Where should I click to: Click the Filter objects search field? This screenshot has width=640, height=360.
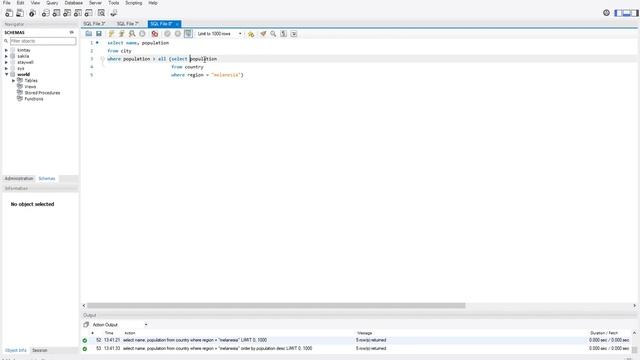point(43,41)
